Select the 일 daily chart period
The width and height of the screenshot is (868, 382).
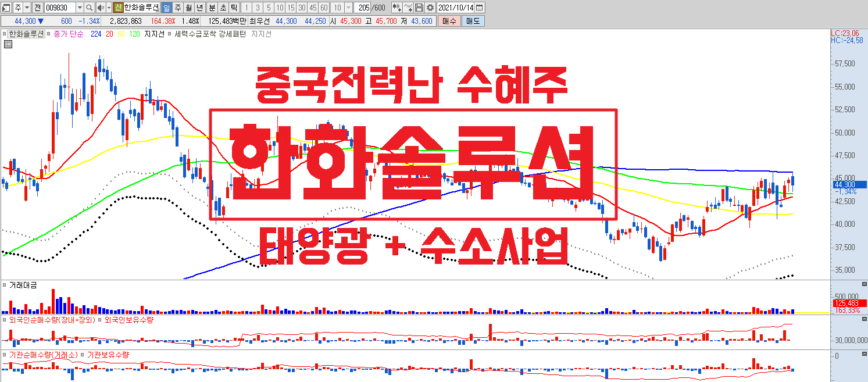(166, 8)
